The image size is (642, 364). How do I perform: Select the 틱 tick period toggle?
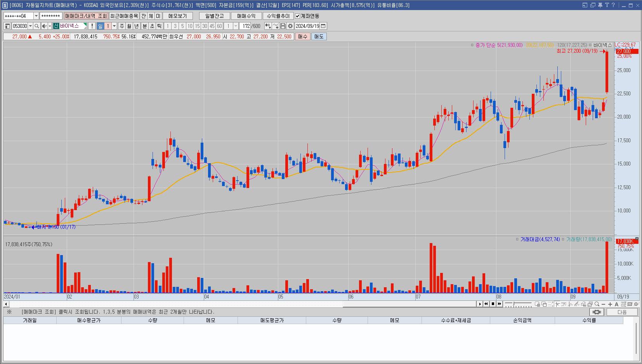159,26
